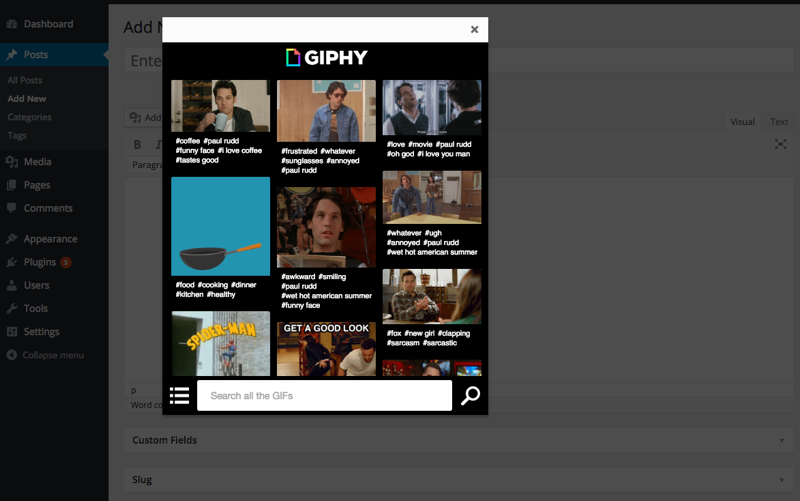Open the Tools menu
This screenshot has height=501, width=800.
(36, 308)
